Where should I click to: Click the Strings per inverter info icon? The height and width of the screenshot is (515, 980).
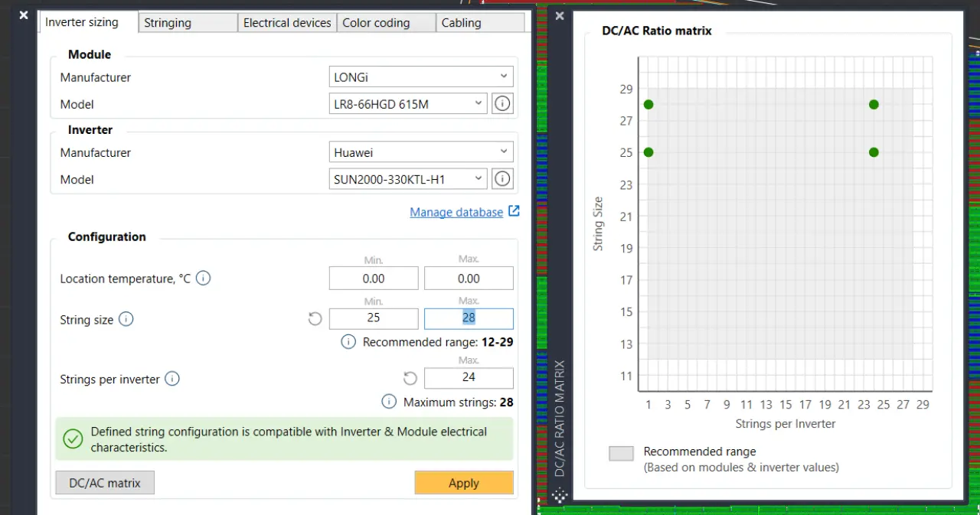[x=172, y=379]
